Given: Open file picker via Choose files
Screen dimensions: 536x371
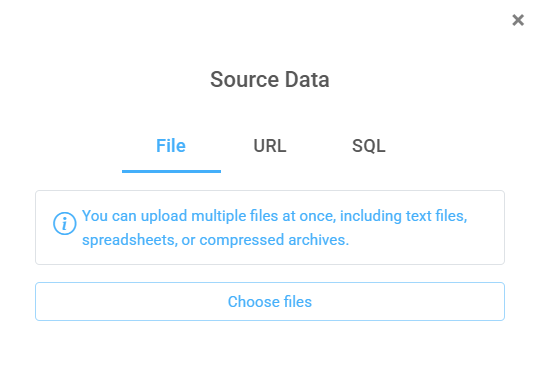Looking at the screenshot, I should [x=270, y=302].
